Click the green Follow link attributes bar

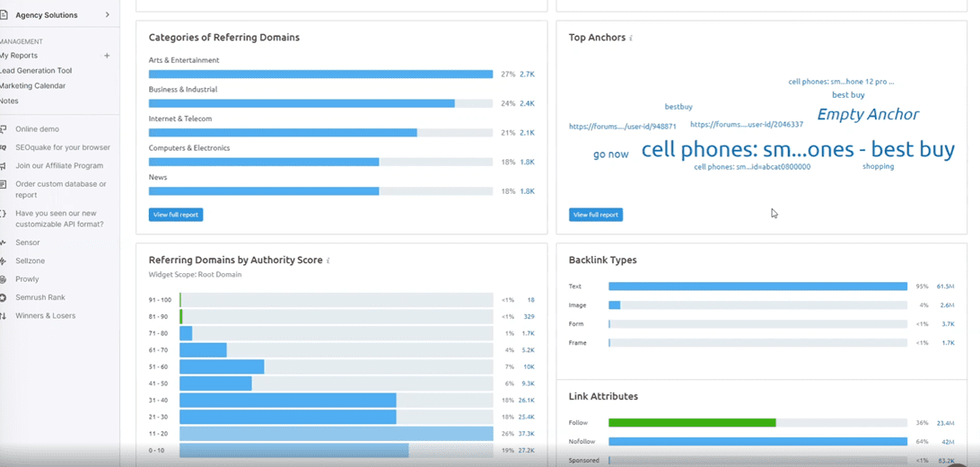(x=692, y=422)
